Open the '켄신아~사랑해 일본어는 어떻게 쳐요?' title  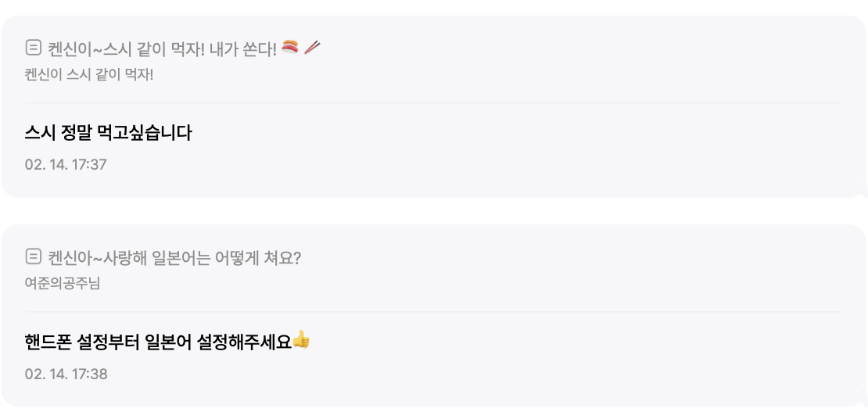coord(174,258)
